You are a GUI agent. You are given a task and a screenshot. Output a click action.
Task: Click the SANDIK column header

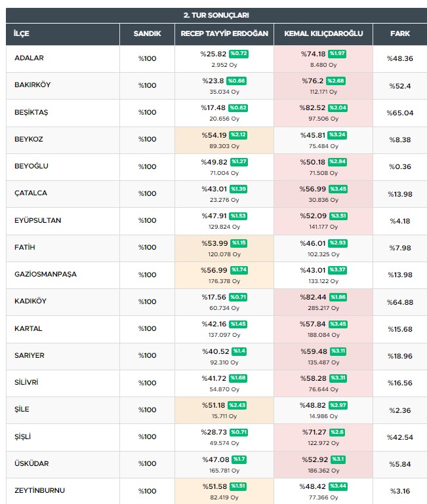(x=147, y=33)
